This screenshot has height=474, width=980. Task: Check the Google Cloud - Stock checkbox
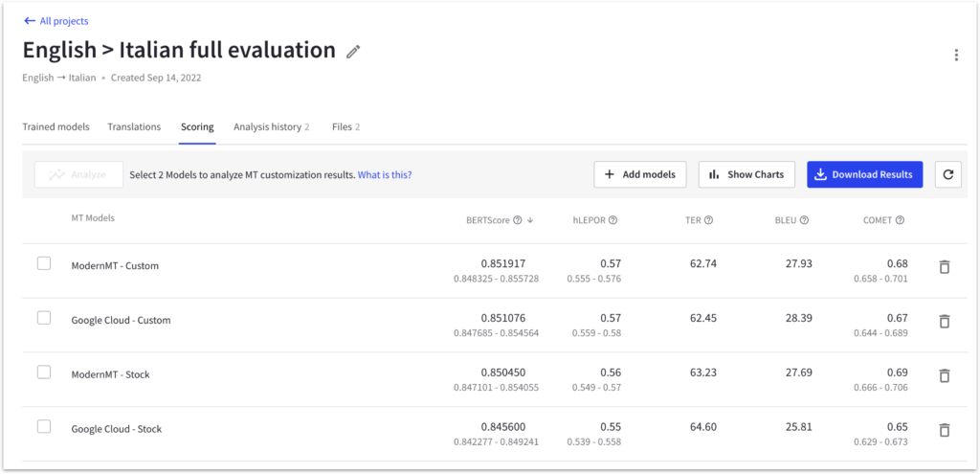point(44,427)
